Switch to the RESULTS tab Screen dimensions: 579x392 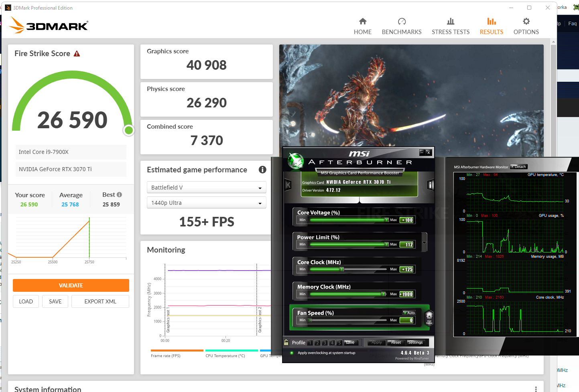[491, 26]
